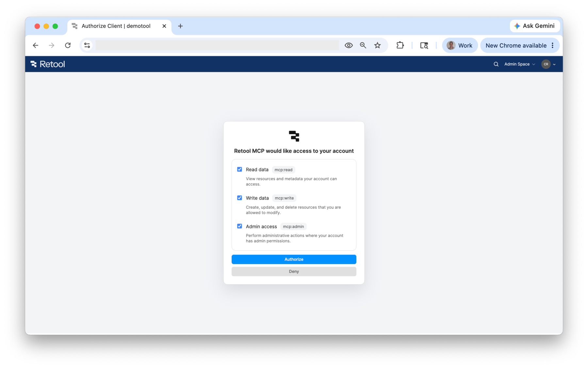Image resolution: width=588 pixels, height=368 pixels.
Task: Open the zoom magnifier icon
Action: [363, 45]
